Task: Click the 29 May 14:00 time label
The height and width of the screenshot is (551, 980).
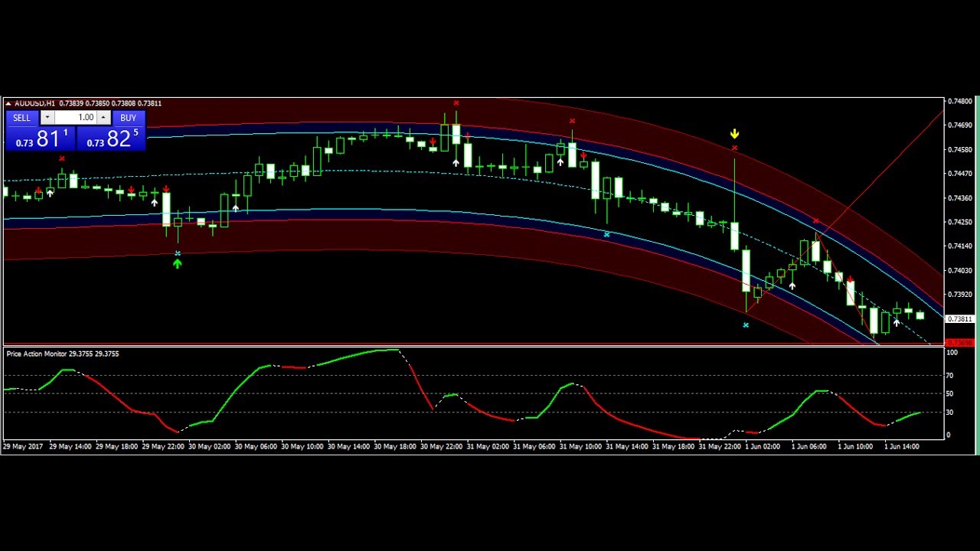Action: click(x=70, y=446)
